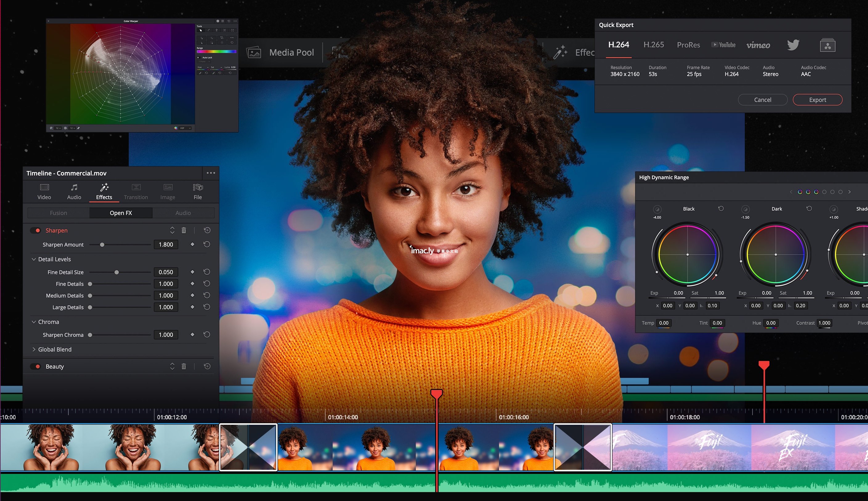Click the Media Pool image icon
The width and height of the screenshot is (868, 501).
tap(254, 52)
